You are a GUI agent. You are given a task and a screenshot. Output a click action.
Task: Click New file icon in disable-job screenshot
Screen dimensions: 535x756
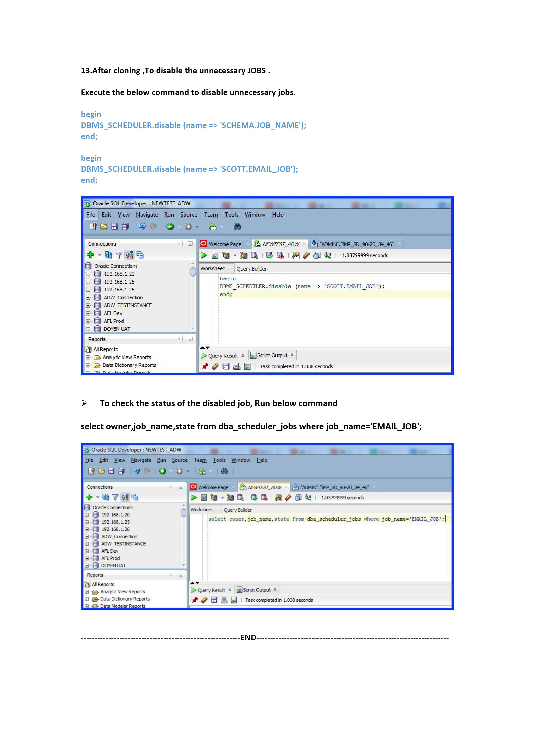(x=93, y=226)
